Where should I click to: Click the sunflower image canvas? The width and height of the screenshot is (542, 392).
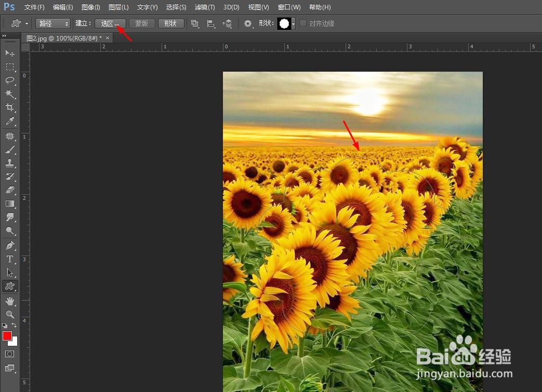click(x=352, y=232)
